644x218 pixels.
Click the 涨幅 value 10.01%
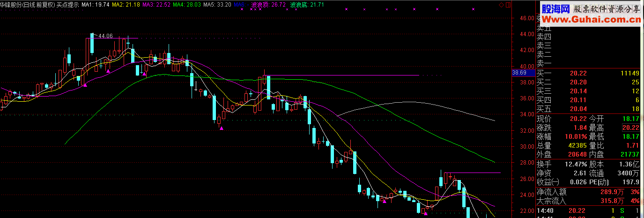pos(576,136)
